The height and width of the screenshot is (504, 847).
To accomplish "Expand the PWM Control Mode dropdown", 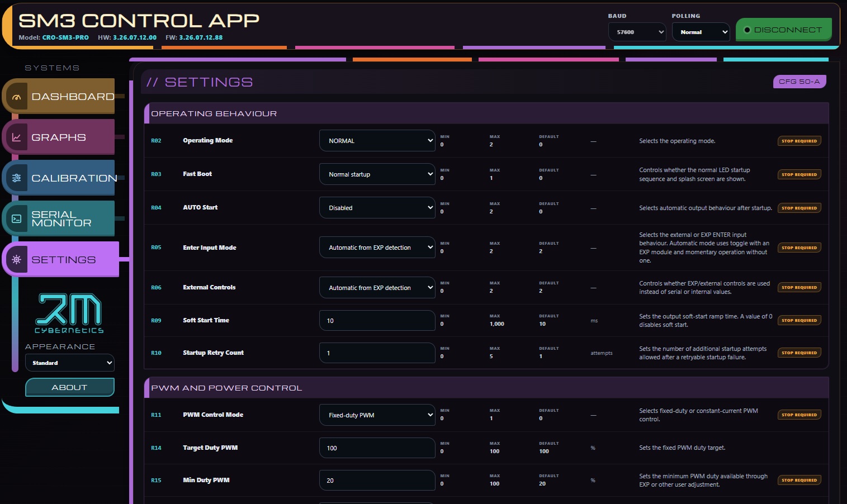I will click(377, 415).
